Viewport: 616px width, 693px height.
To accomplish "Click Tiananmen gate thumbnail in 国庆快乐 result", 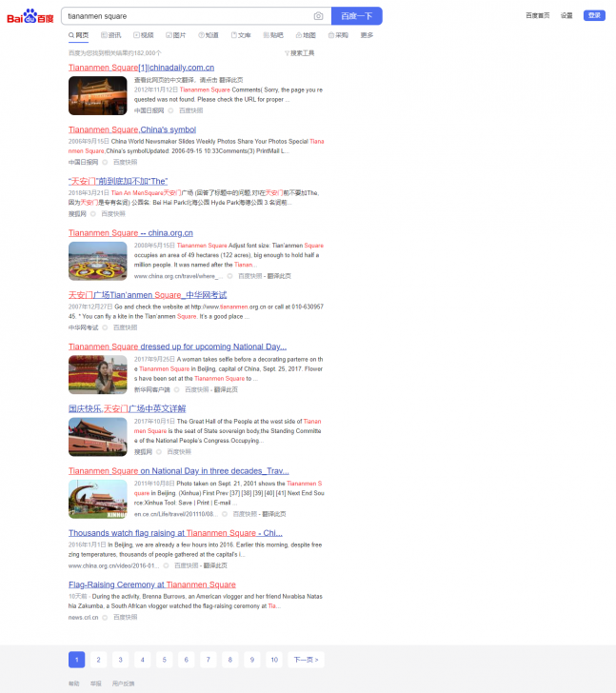I will 98,437.
